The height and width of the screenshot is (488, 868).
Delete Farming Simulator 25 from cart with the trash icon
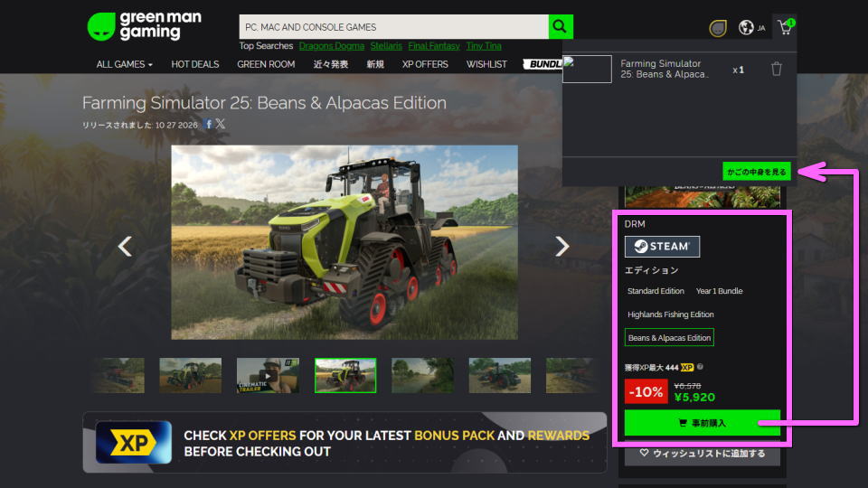776,70
